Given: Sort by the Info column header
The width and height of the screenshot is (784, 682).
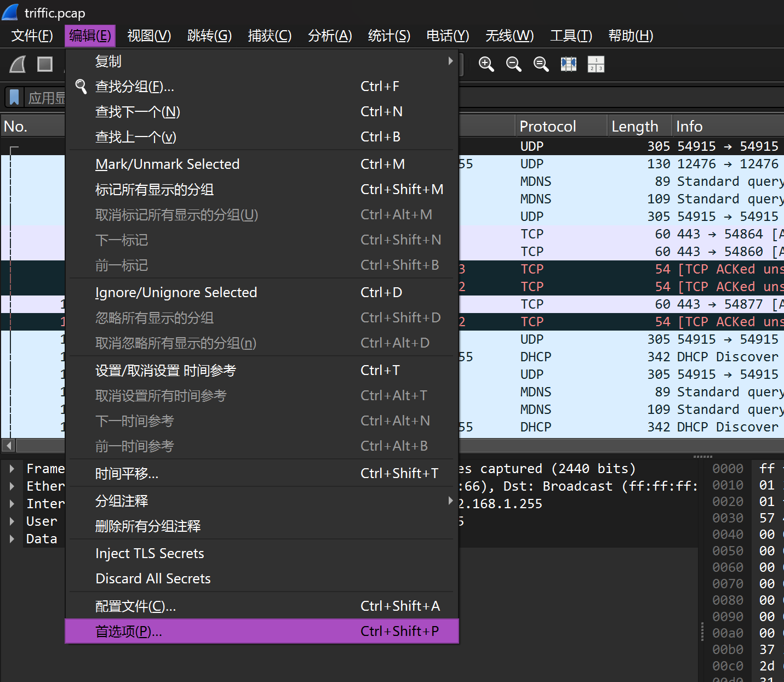Looking at the screenshot, I should click(x=728, y=126).
